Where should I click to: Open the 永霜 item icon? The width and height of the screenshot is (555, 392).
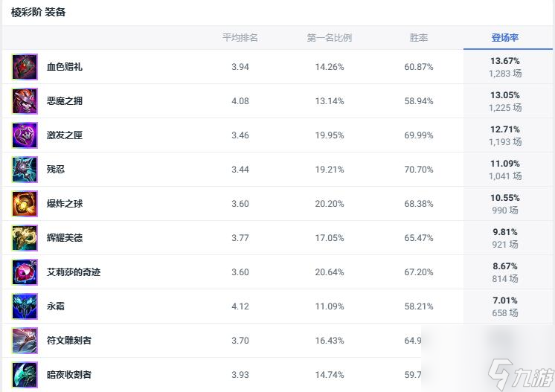[25, 306]
